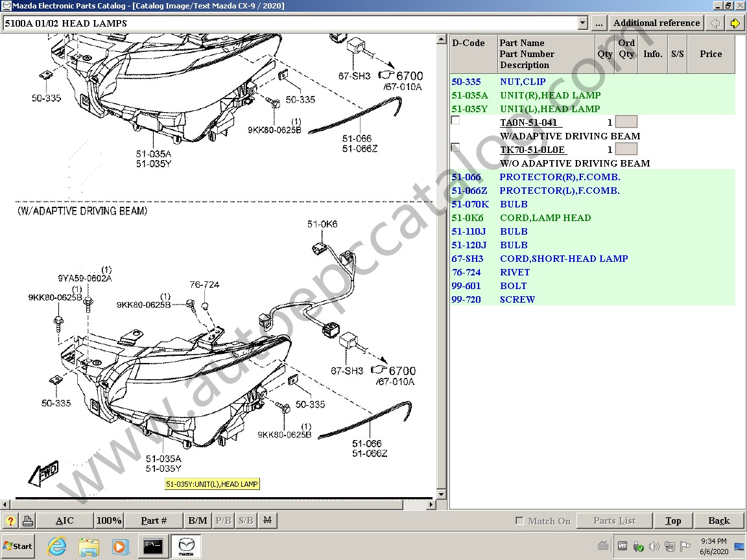
Task: Click the Mazda app icon in title bar
Action: pyautogui.click(x=6, y=6)
